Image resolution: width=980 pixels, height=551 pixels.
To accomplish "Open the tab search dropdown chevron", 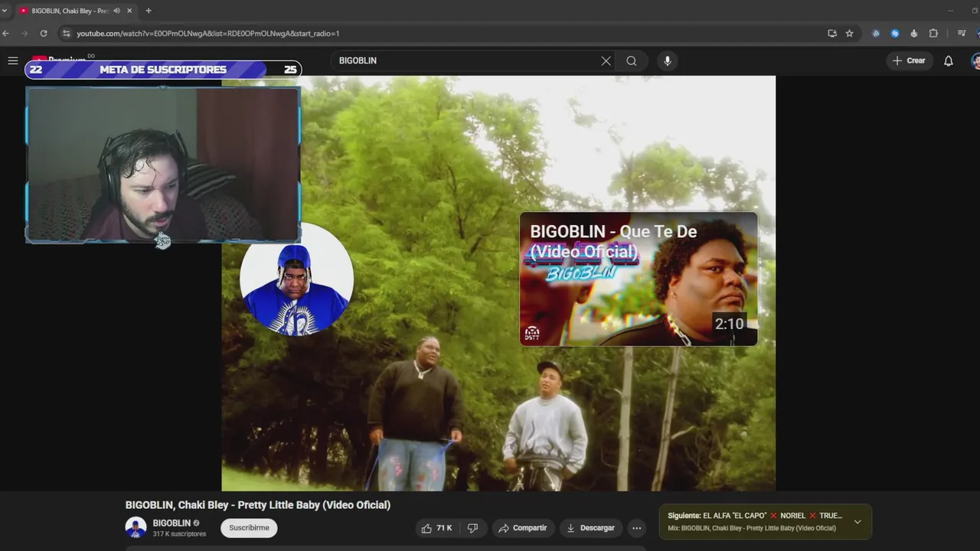I will tap(5, 11).
